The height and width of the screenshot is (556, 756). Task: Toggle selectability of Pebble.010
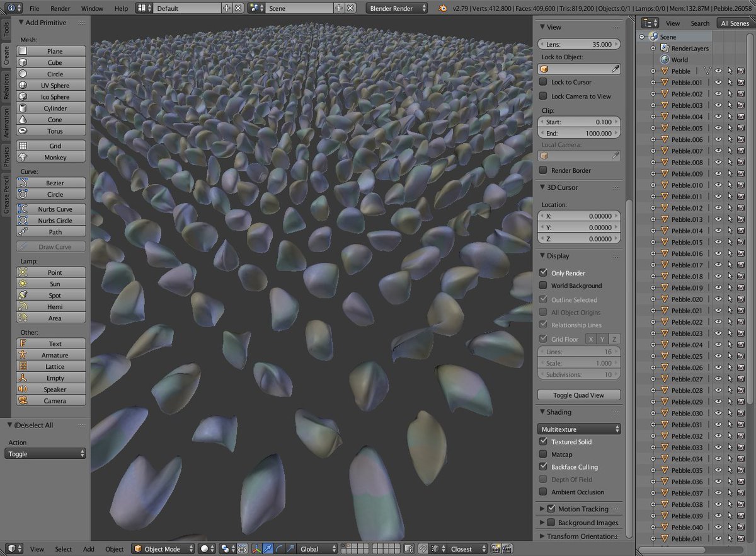coord(730,185)
